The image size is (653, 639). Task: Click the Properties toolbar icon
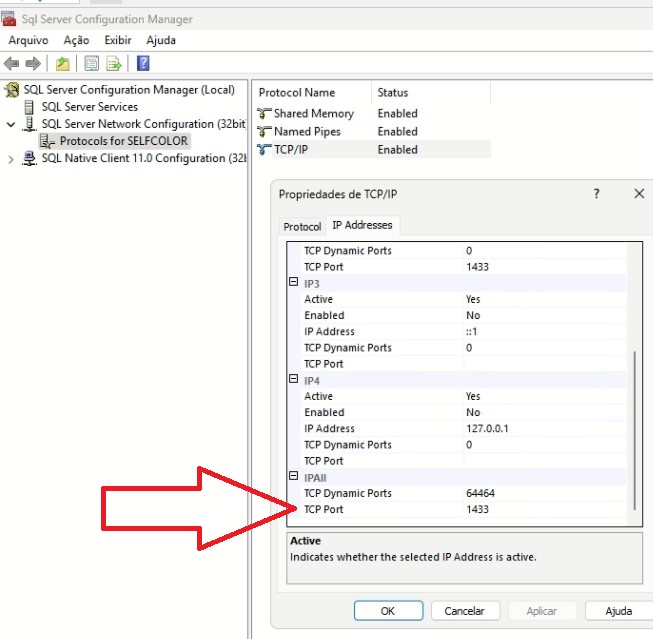(x=92, y=63)
